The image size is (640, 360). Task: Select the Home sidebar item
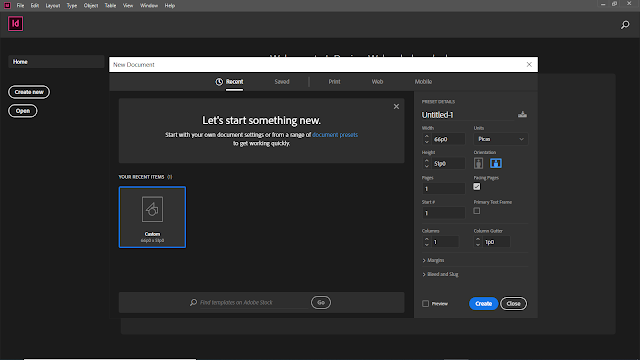[x=56, y=62]
